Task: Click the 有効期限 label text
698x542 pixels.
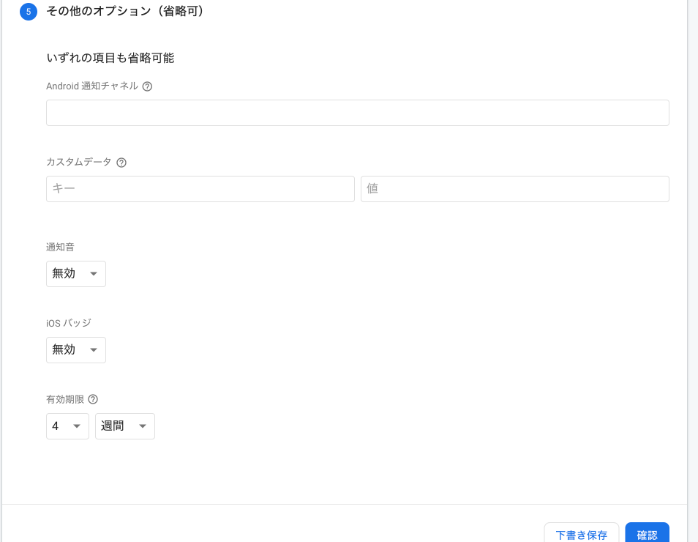Action: pos(65,399)
